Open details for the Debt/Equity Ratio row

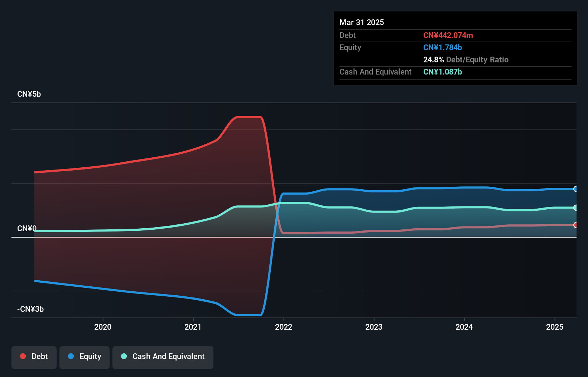[466, 59]
